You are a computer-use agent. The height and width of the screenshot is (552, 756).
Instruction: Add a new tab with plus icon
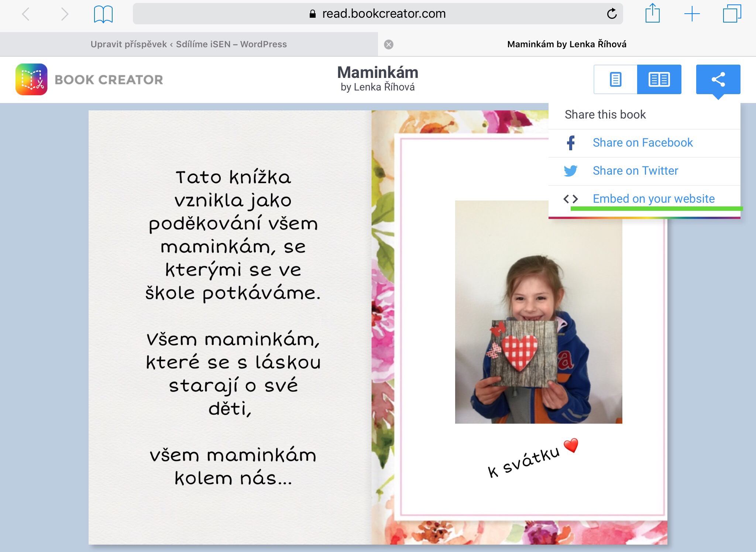[x=692, y=14]
